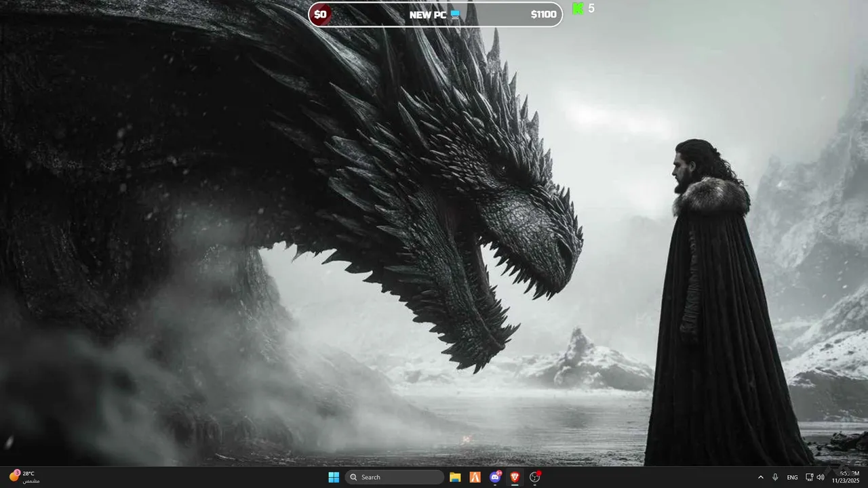
Task: Click the $0 raised amount on goal bar
Action: tap(321, 14)
